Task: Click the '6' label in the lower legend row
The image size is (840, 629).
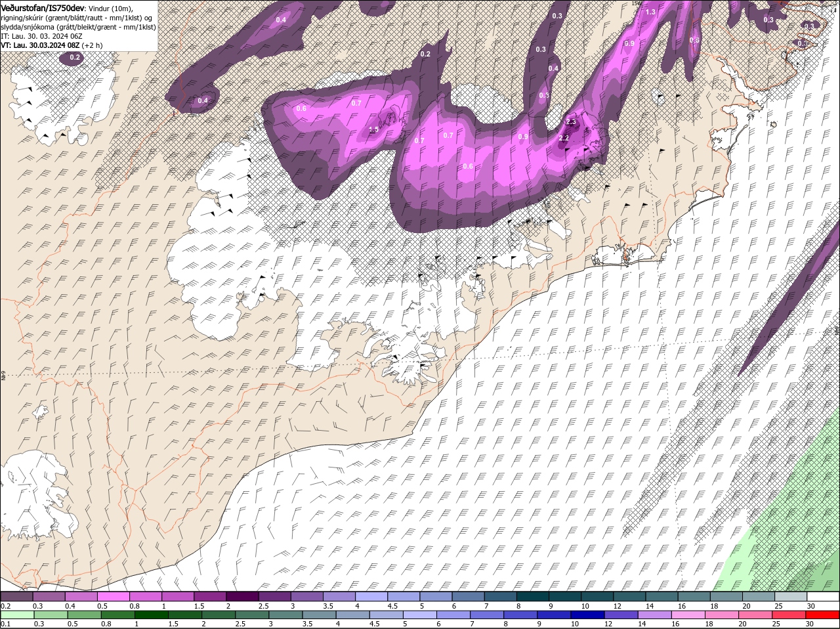Action: click(438, 624)
